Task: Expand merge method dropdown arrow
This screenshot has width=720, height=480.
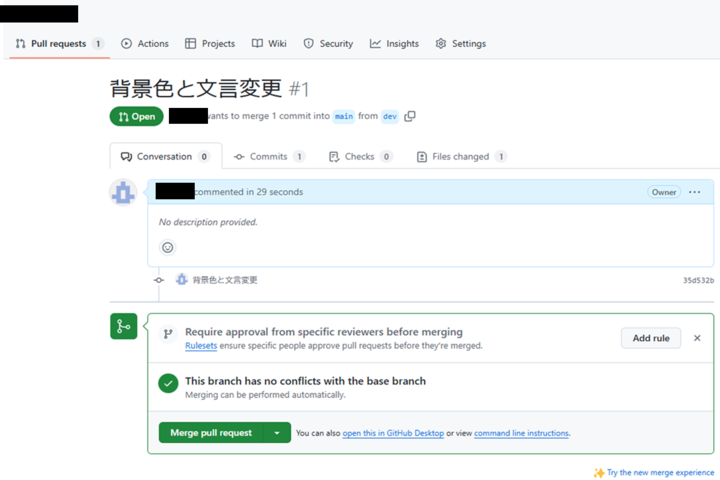Action: pos(277,433)
